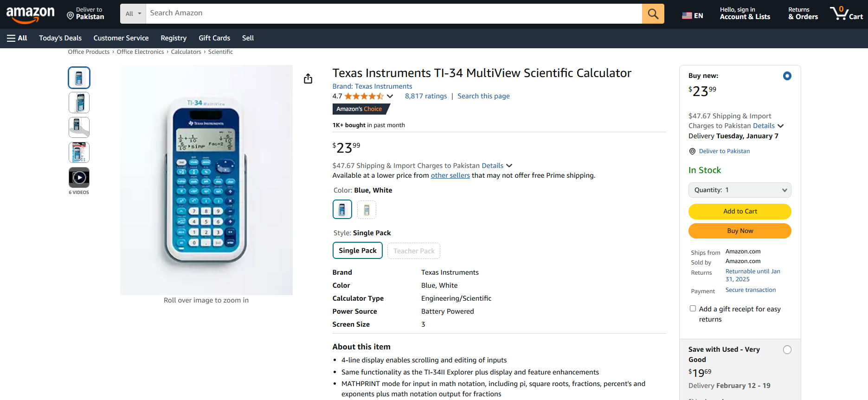This screenshot has width=868, height=400.
Task: Select the third thumbnail with hand
Action: 79,127
